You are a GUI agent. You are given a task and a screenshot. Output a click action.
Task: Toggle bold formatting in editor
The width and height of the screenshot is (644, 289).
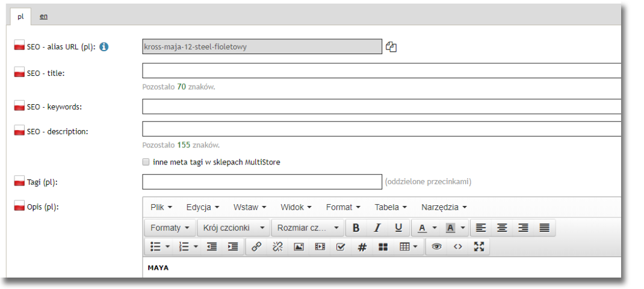[356, 228]
